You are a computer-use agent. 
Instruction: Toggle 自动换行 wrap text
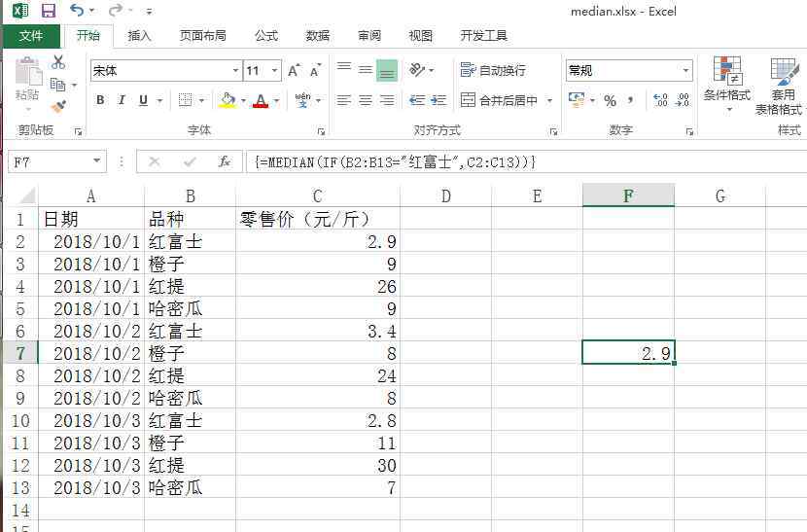pos(493,70)
